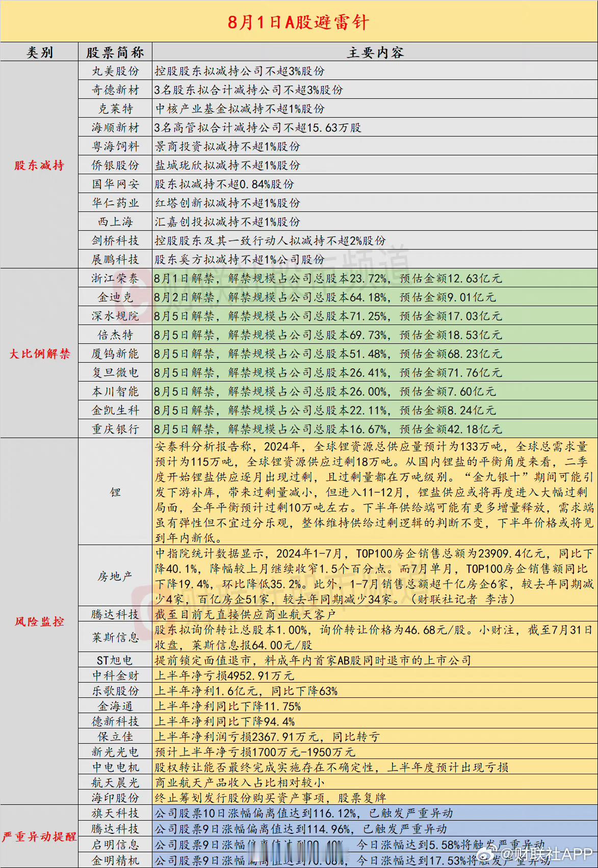Select stock name '金凯生科'
Image resolution: width=598 pixels, height=868 pixels.
click(115, 411)
